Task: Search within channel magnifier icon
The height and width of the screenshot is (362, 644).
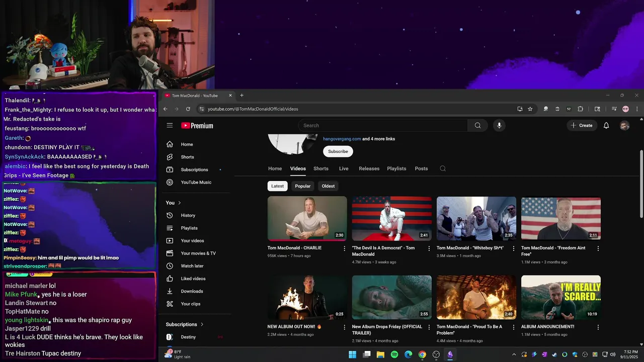Action: 443,168
